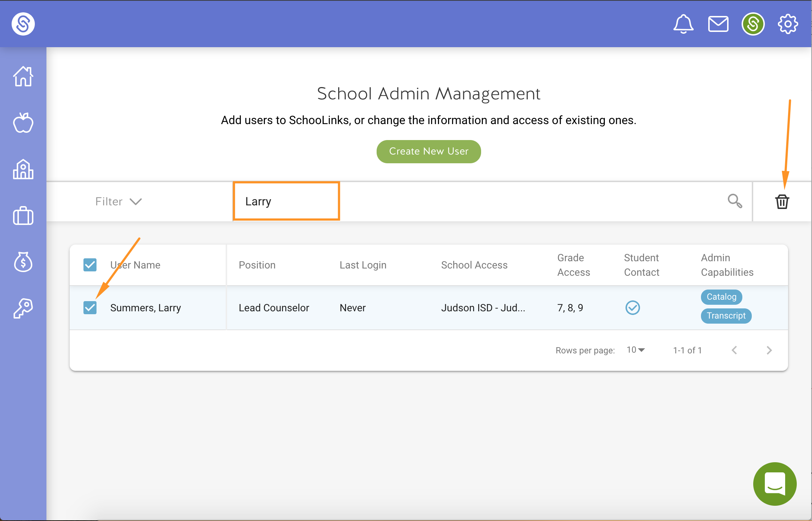
Task: Open the green profile avatar icon
Action: (x=753, y=24)
